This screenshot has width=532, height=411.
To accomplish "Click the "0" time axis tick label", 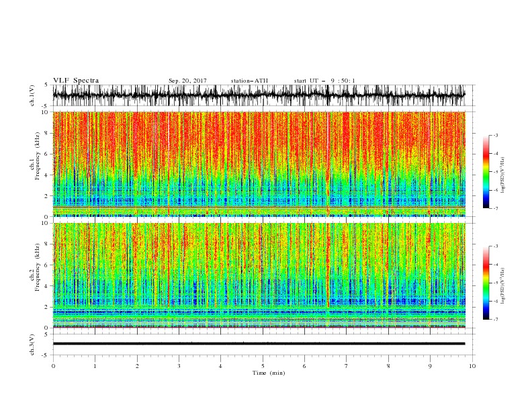I will (53, 366).
